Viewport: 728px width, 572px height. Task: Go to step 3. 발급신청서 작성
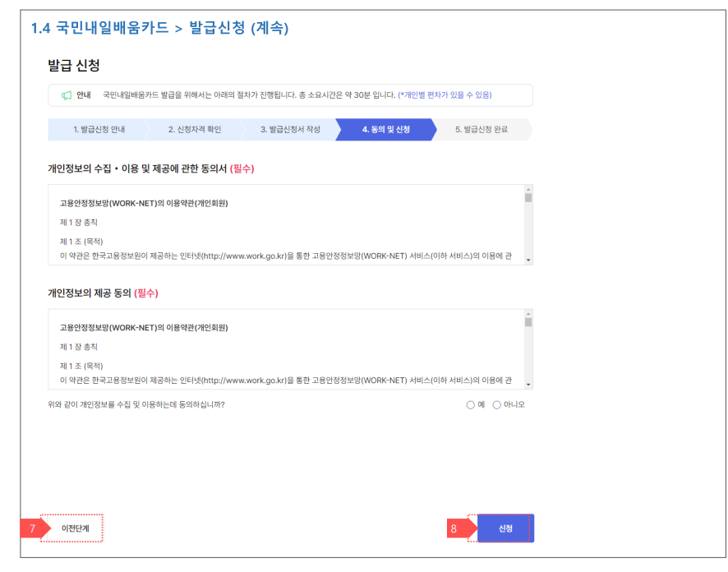click(x=290, y=130)
